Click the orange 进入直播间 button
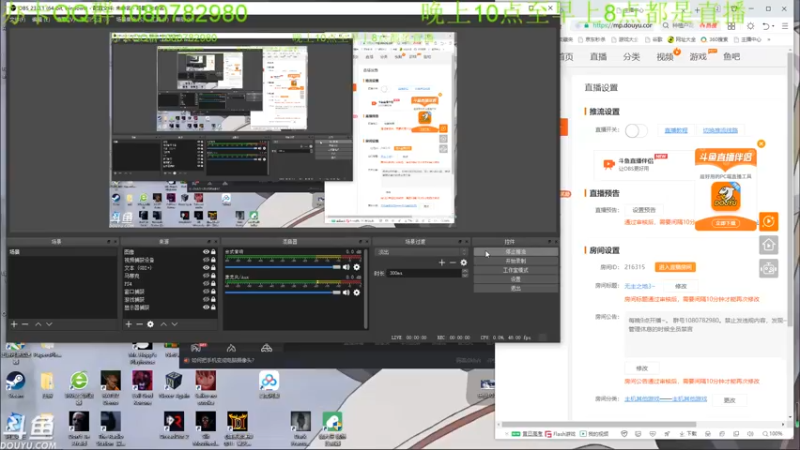 pos(675,267)
